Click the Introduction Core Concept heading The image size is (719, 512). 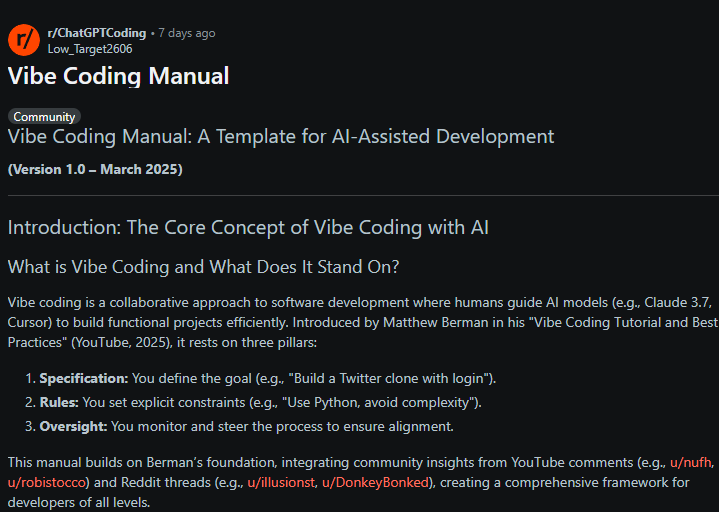(248, 227)
